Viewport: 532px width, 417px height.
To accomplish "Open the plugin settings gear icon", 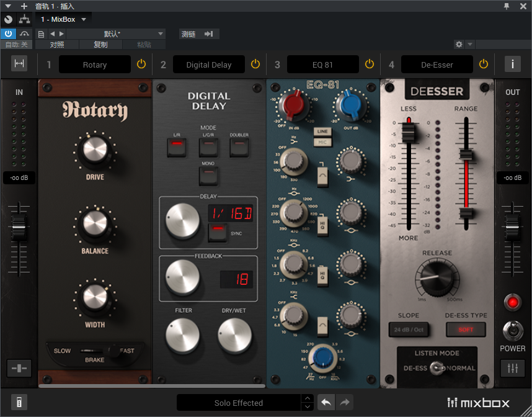I will 459,44.
